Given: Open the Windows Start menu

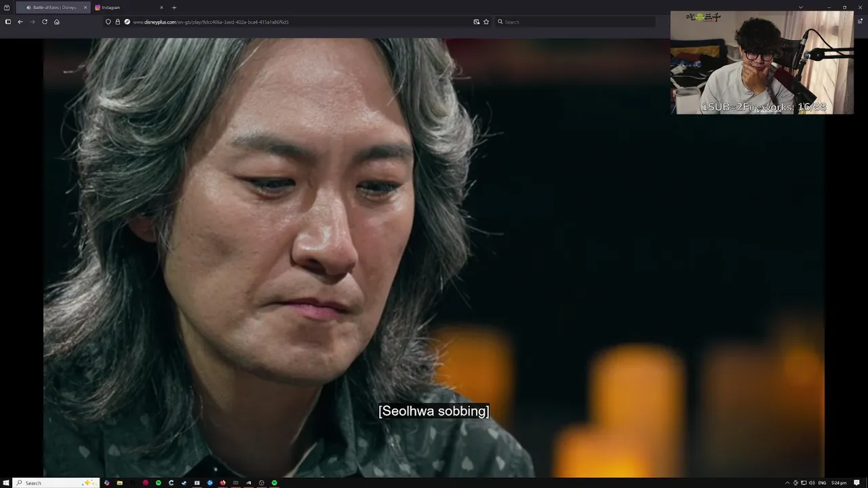Looking at the screenshot, I should click(6, 483).
